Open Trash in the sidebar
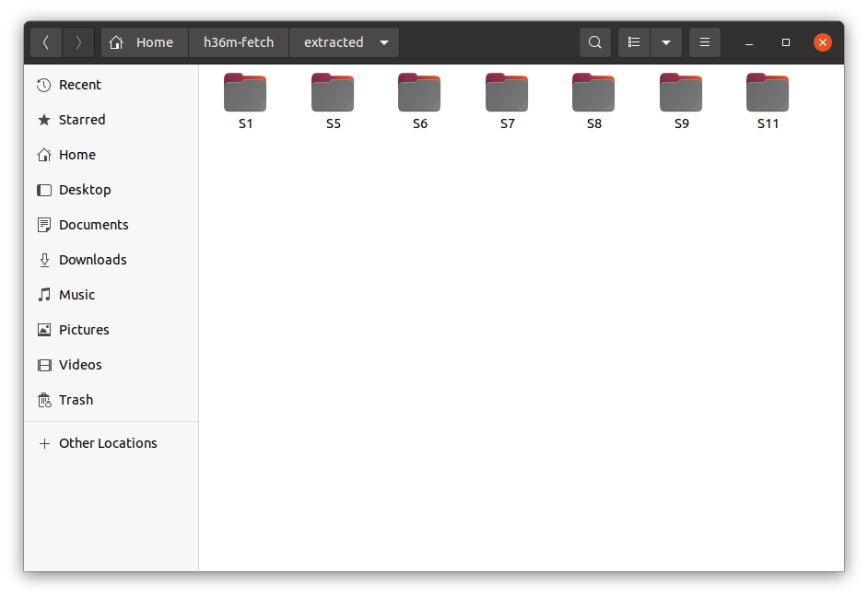The height and width of the screenshot is (598, 868). (111, 400)
